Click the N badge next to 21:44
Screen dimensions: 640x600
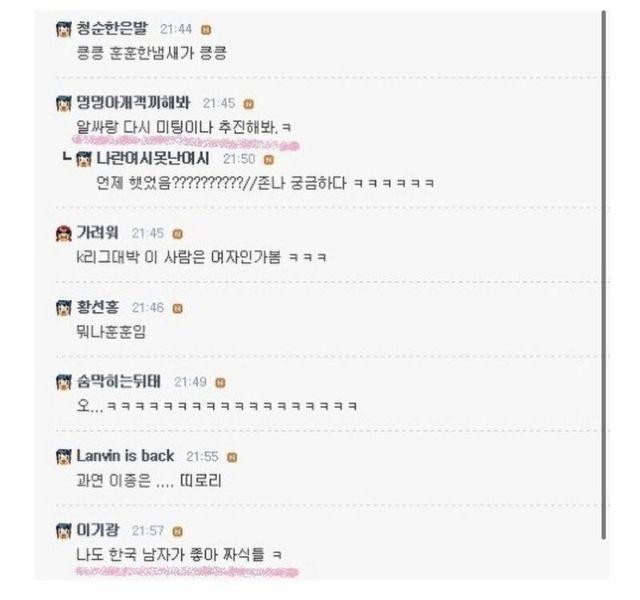pyautogui.click(x=206, y=30)
